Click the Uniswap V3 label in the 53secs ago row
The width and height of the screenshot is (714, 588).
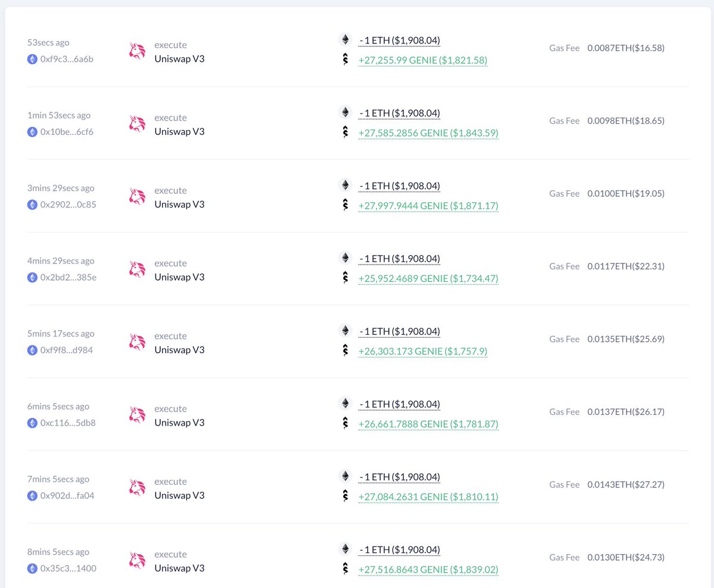[180, 58]
